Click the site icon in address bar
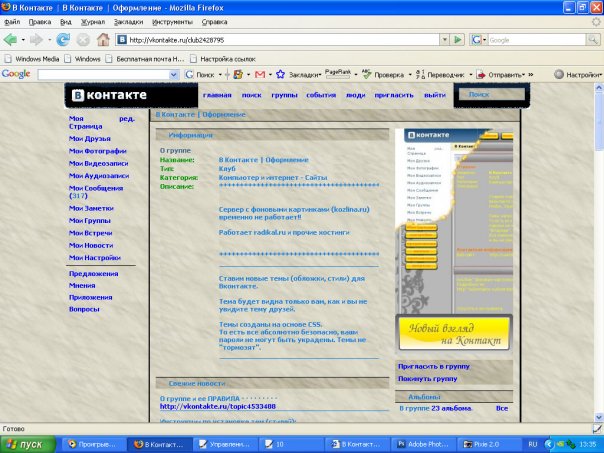This screenshot has width=604, height=453. point(122,40)
